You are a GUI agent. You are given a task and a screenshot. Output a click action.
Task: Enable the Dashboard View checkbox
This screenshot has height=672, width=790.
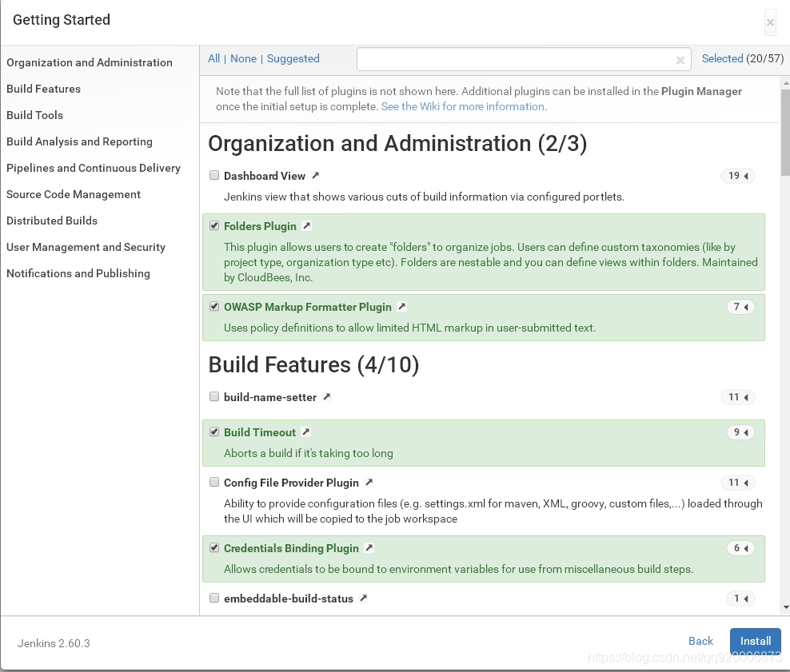[x=214, y=175]
